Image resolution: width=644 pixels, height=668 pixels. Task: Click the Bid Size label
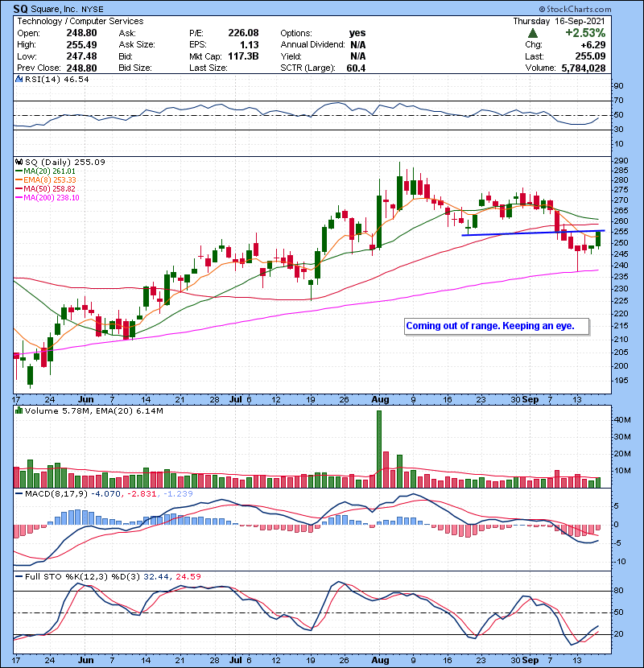[x=135, y=68]
